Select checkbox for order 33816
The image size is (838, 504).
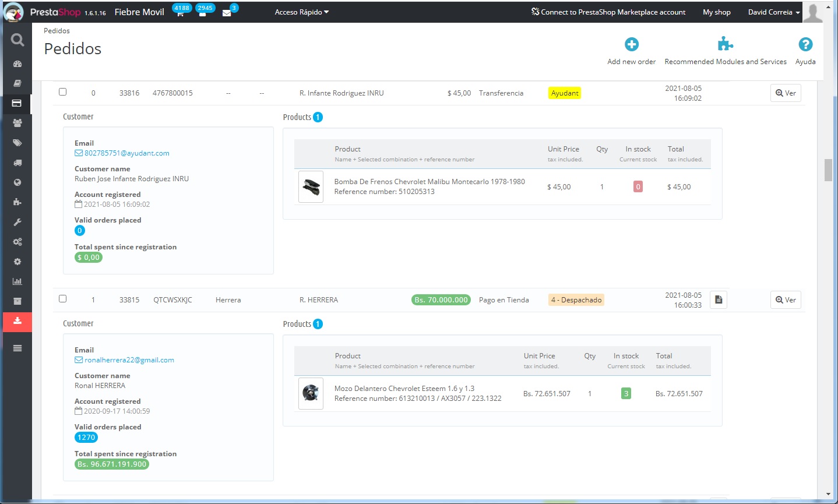pos(63,92)
